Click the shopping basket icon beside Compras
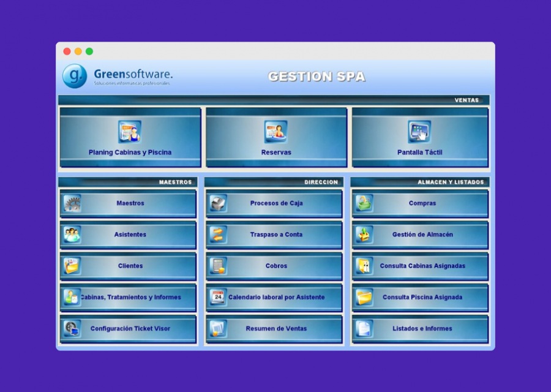This screenshot has height=392, width=551. pyautogui.click(x=364, y=203)
